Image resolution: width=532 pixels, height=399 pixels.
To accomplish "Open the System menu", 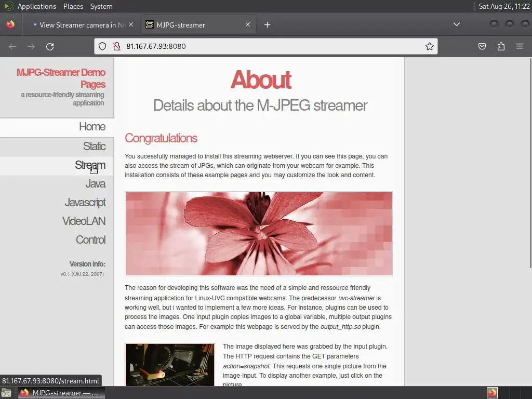I will (x=101, y=6).
